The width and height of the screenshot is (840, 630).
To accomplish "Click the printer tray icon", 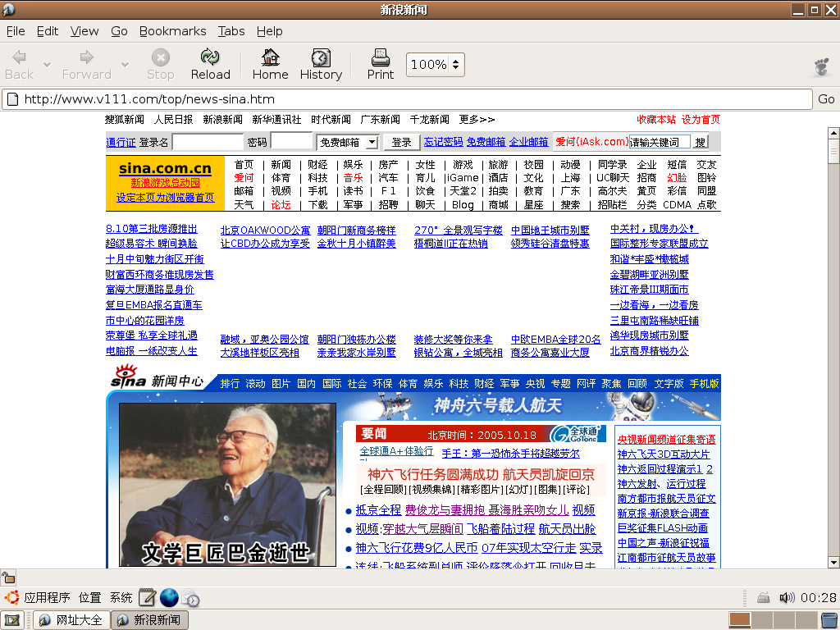I will [x=764, y=597].
